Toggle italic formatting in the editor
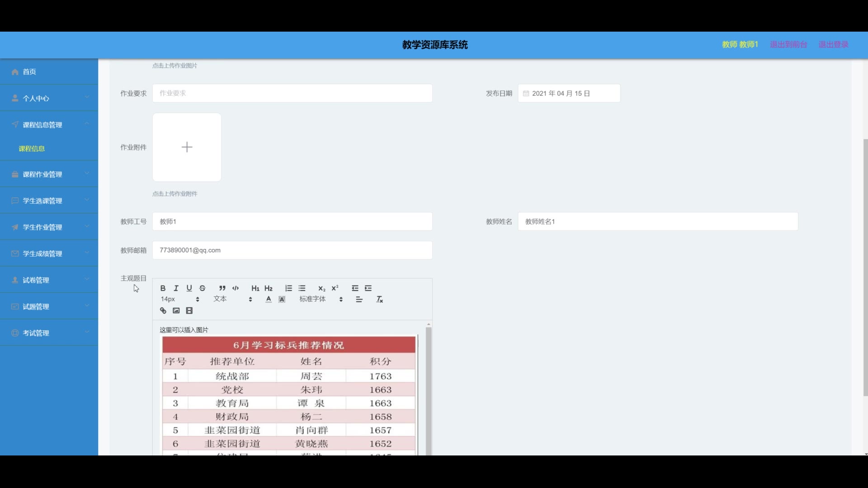 pyautogui.click(x=176, y=288)
